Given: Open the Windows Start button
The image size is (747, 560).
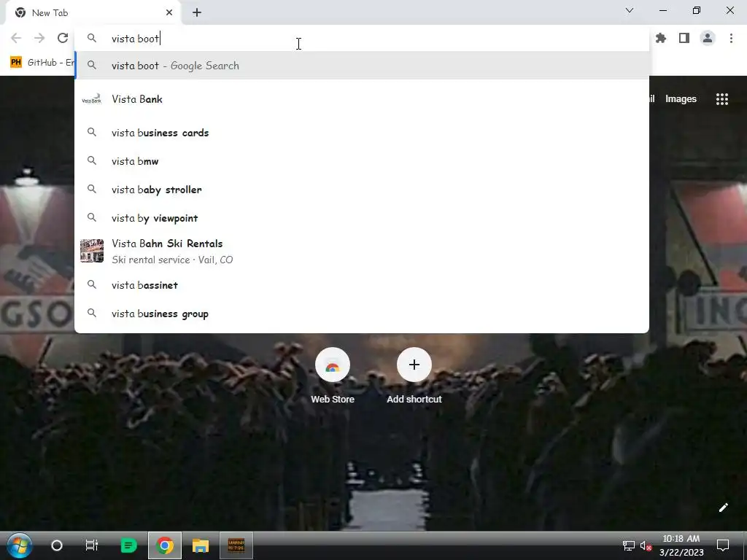Looking at the screenshot, I should click(x=20, y=545).
